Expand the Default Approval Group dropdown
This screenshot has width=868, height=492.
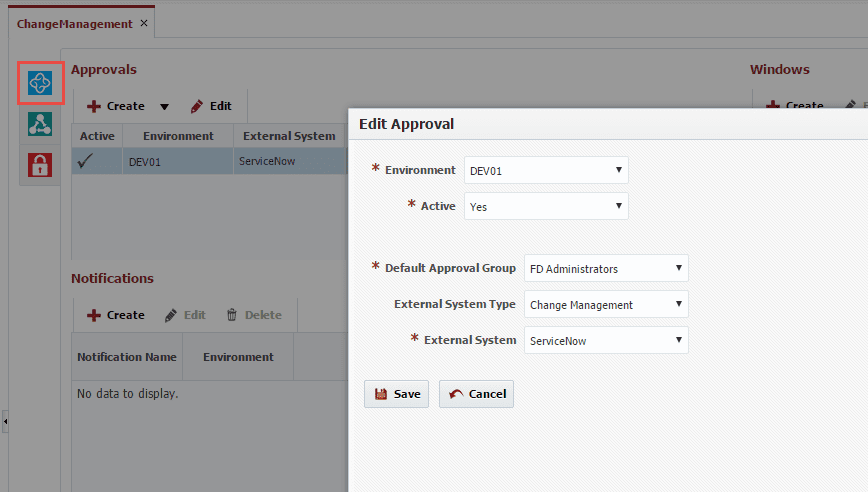[x=606, y=268]
